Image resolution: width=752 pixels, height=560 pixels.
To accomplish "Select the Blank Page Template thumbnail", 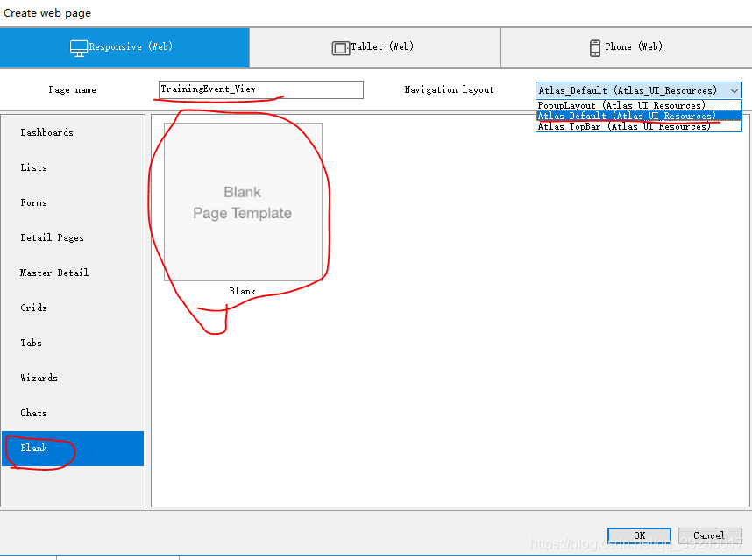I will [243, 202].
